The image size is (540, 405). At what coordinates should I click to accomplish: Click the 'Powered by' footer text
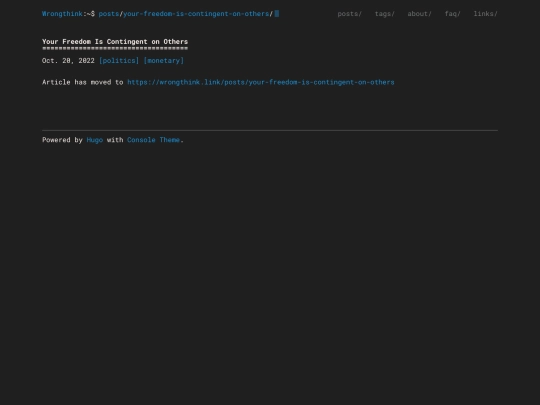(x=62, y=140)
